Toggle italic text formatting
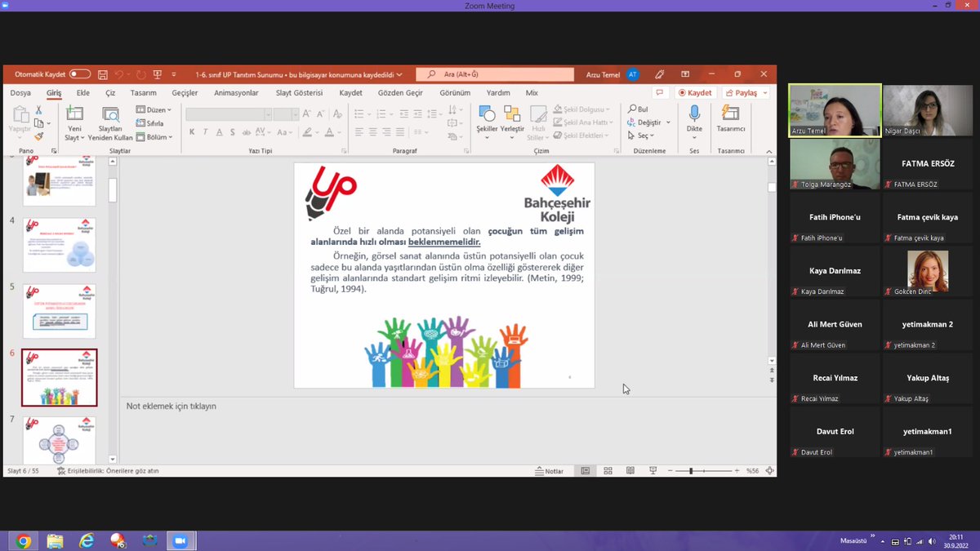 pyautogui.click(x=205, y=131)
